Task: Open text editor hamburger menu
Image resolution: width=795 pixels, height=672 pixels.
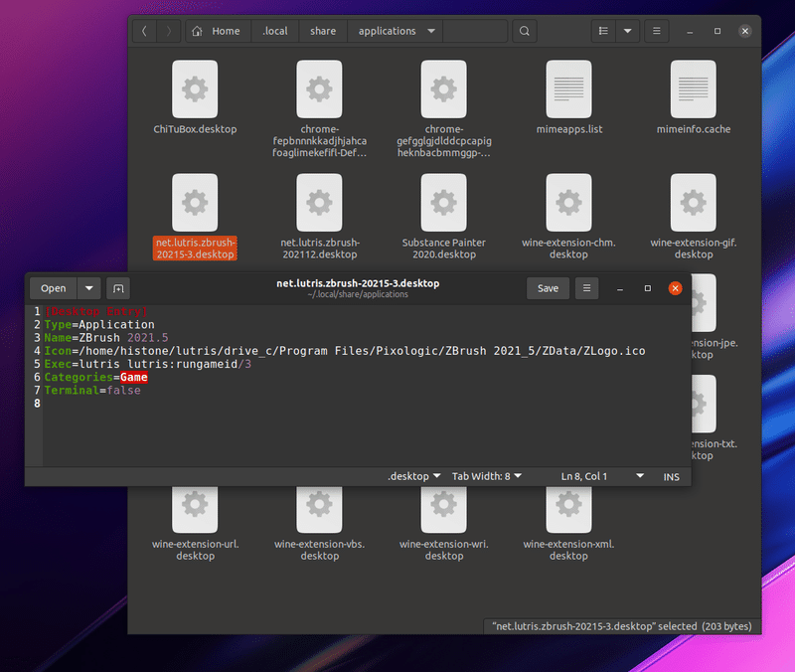Action: coord(586,288)
